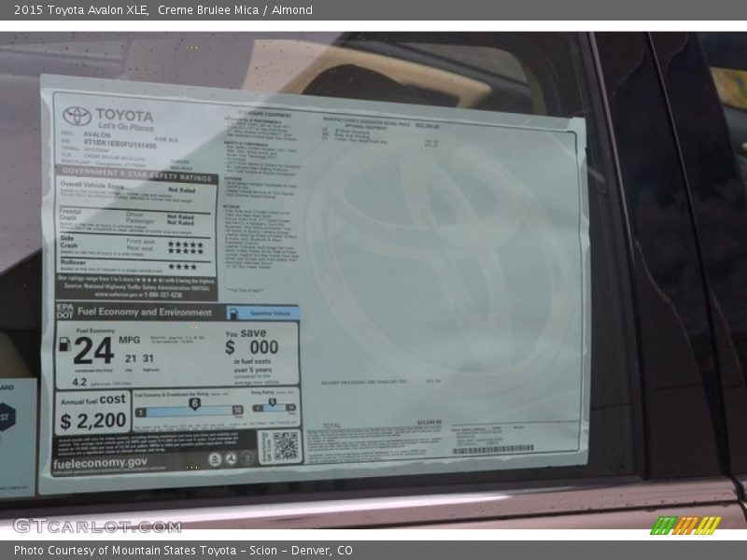
Task: Click the '2015 Toyota Avalon XLE' caption title
Action: [x=81, y=9]
